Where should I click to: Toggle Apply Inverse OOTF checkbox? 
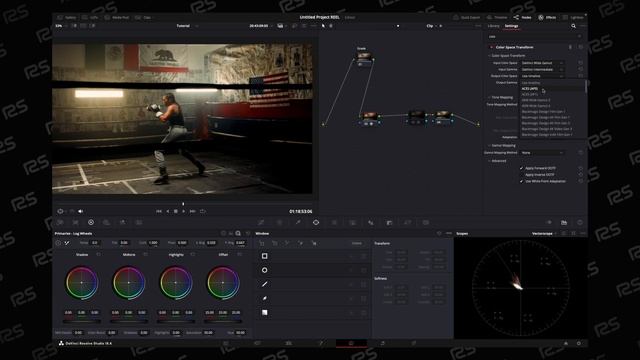521,175
